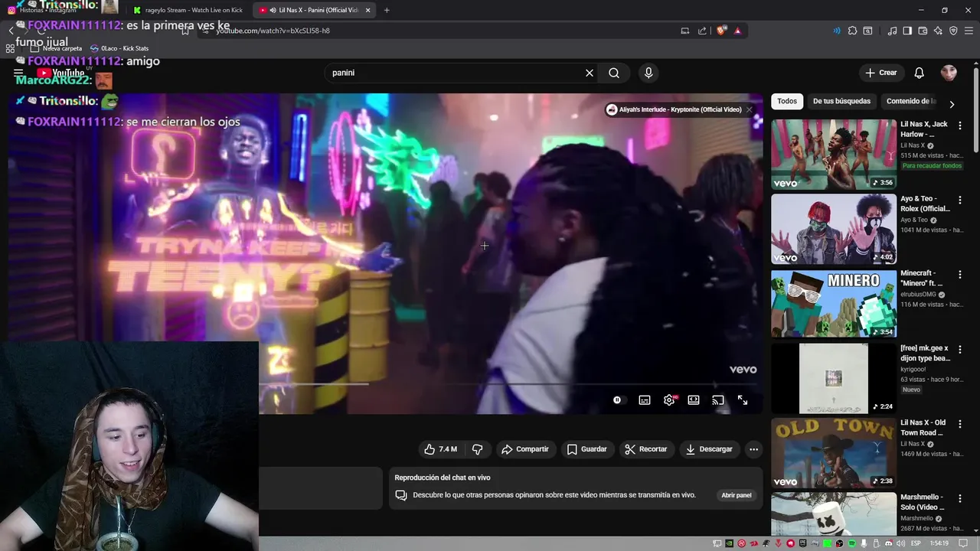980x551 pixels.
Task: Open the Old Town Road video title
Action: click(923, 428)
